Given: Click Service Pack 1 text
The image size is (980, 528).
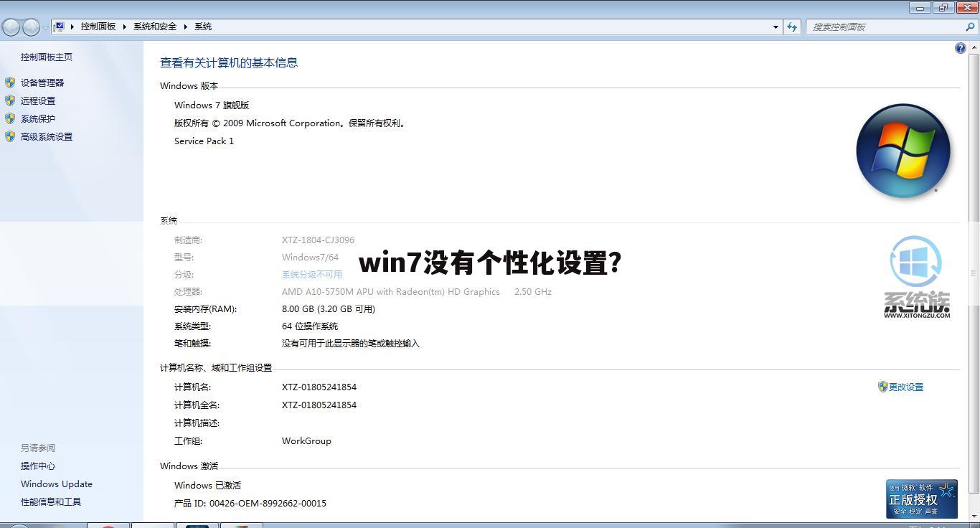Looking at the screenshot, I should click(204, 141).
